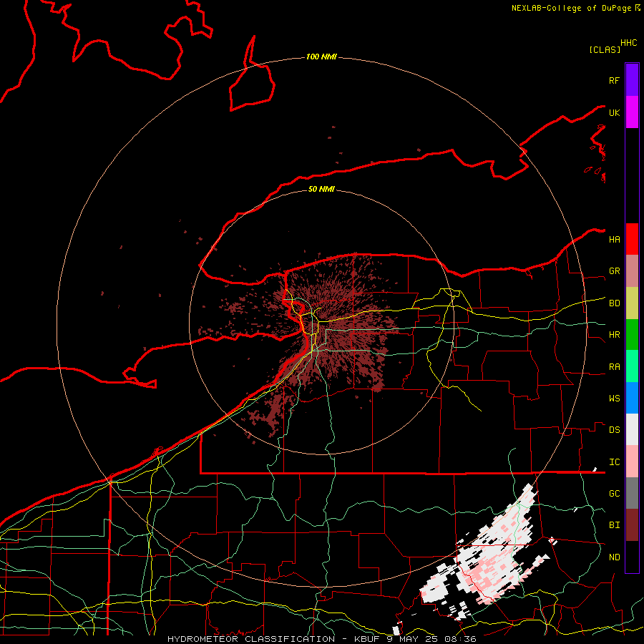
Task: Click the BI brown legend swatch
Action: 632,525
